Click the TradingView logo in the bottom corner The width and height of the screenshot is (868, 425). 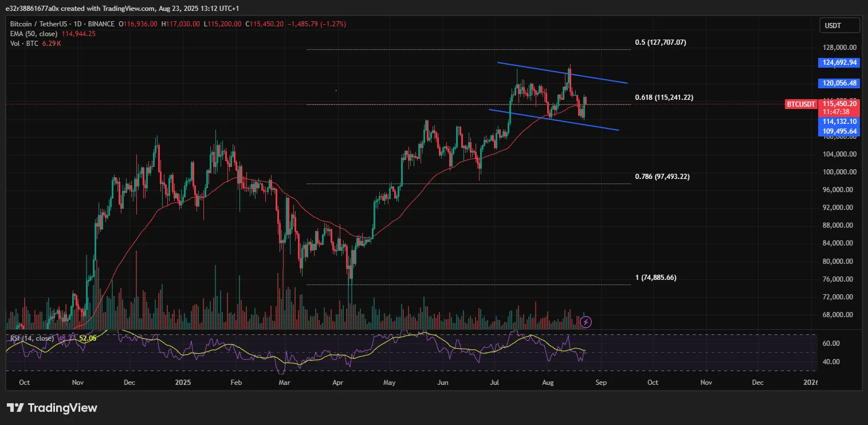pos(52,408)
